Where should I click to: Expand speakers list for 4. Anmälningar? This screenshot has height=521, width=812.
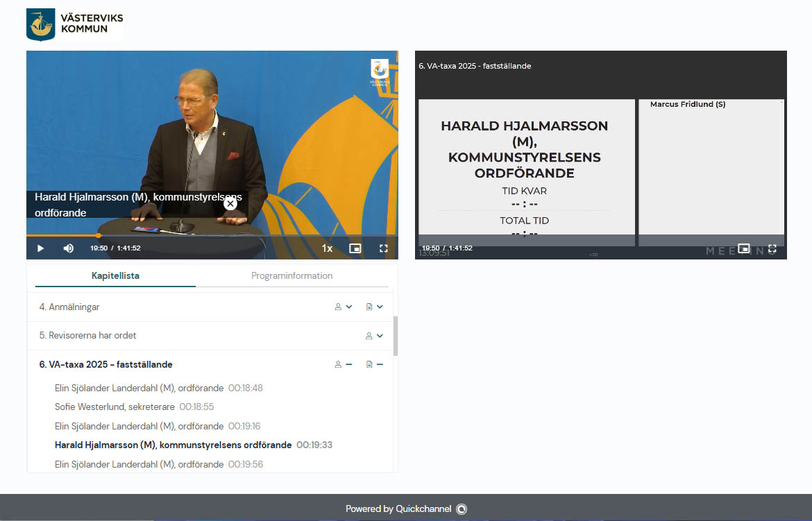point(344,307)
